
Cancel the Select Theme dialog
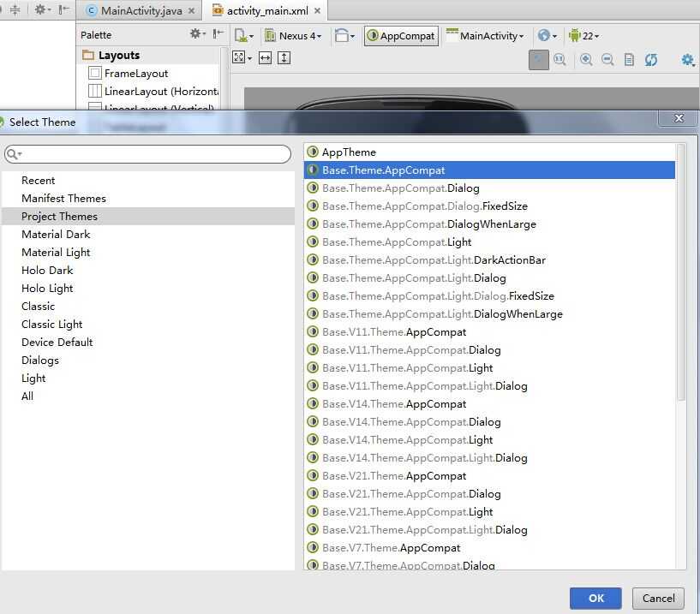pos(658,598)
